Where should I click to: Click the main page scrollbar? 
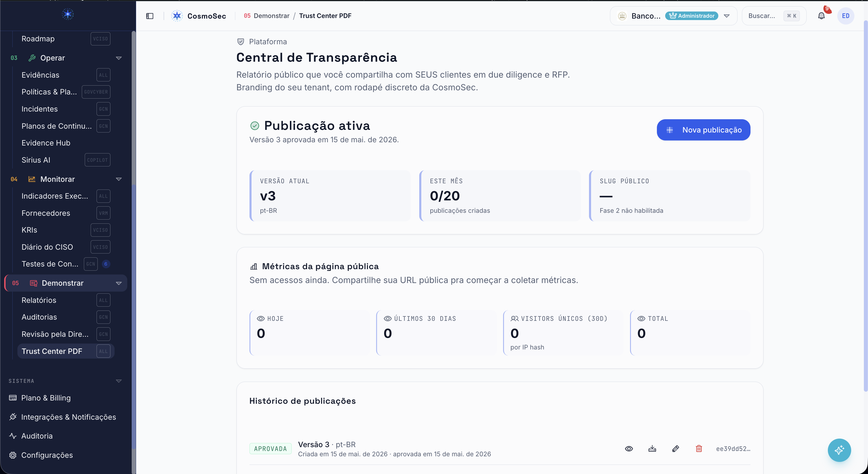point(865,205)
